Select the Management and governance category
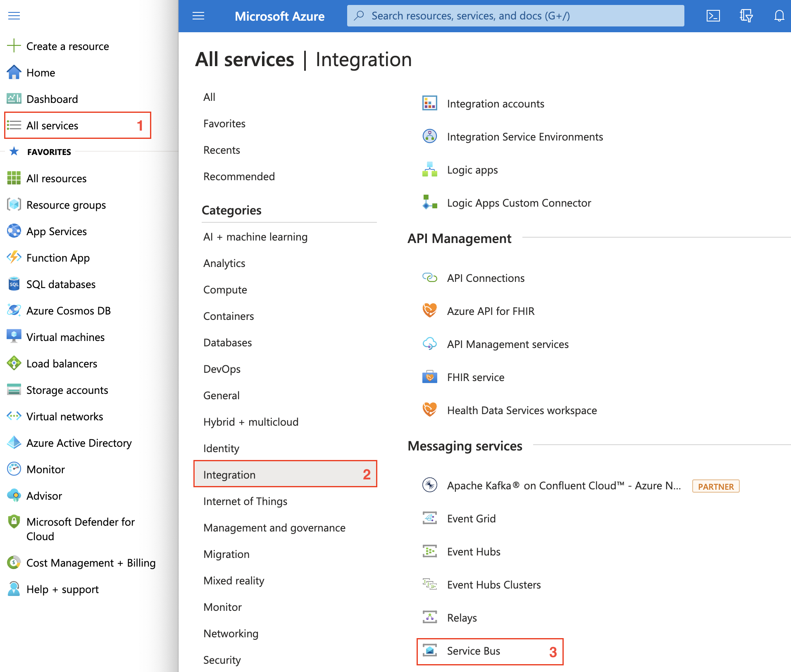 pyautogui.click(x=274, y=528)
